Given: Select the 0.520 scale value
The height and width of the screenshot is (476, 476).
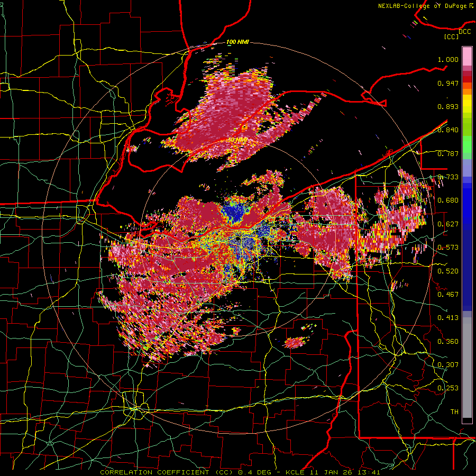Looking at the screenshot, I should 448,271.
